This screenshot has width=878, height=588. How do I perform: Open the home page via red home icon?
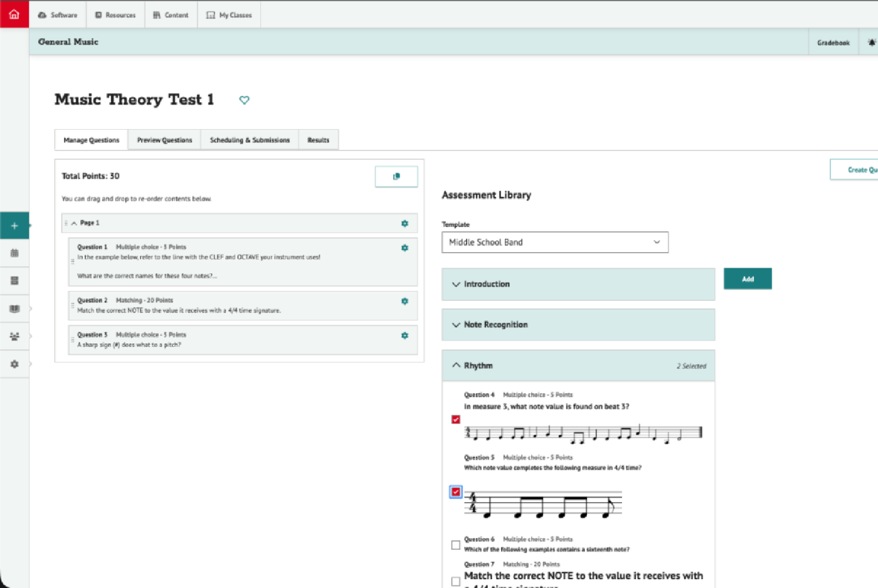[x=14, y=14]
